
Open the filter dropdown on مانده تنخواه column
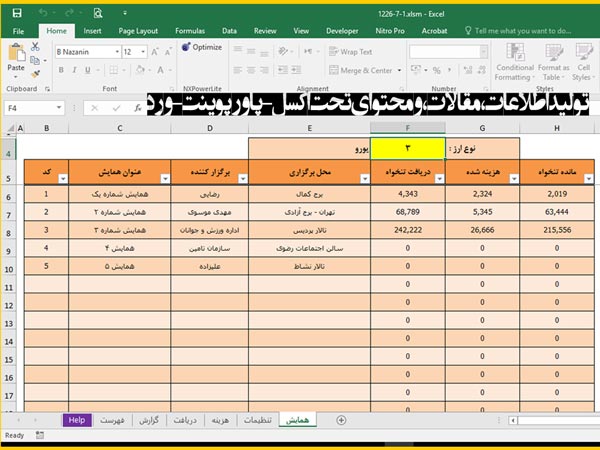(x=589, y=179)
